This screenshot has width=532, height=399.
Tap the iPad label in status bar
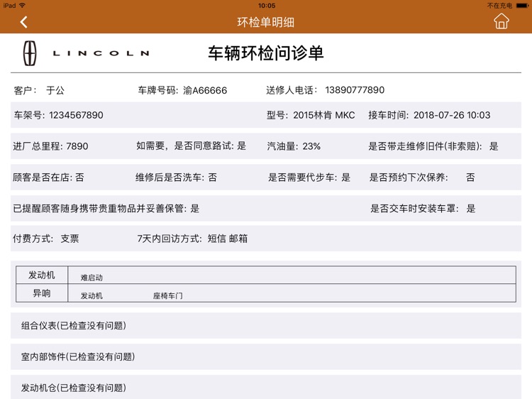coord(9,6)
